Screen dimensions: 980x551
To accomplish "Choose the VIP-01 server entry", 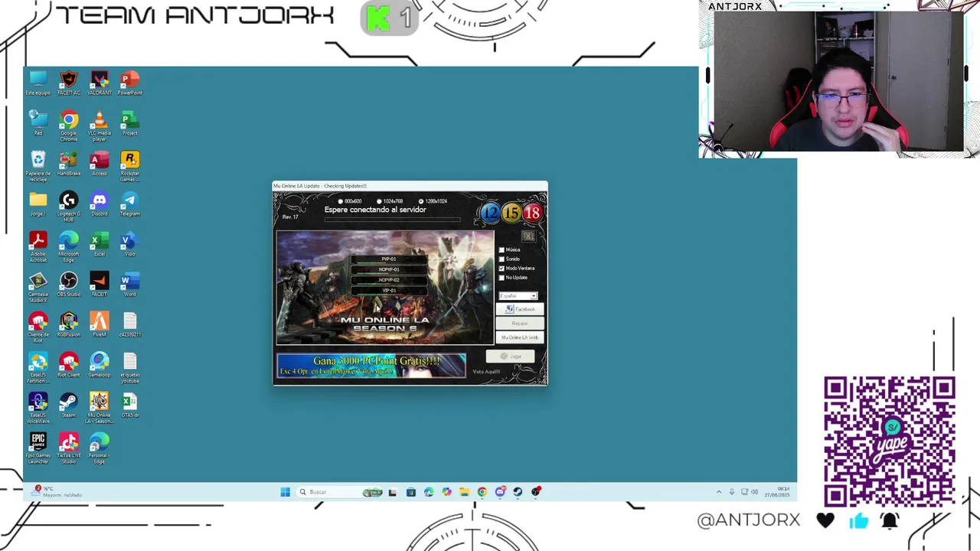I will pyautogui.click(x=389, y=291).
